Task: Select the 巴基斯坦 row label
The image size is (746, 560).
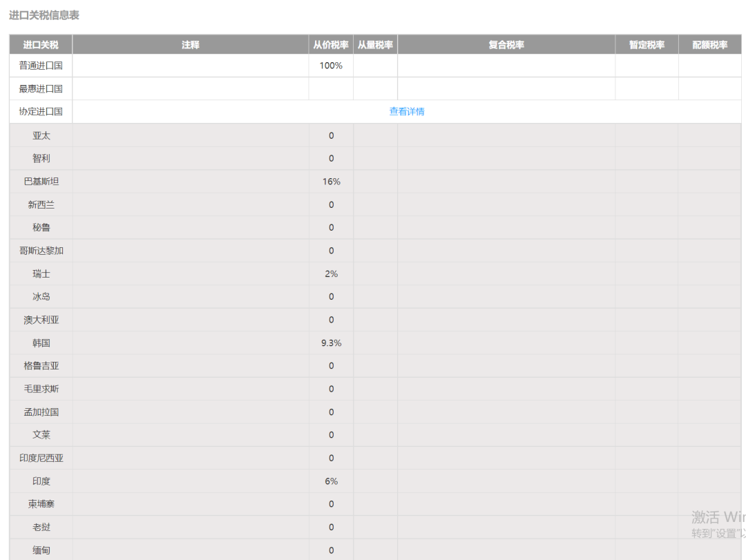Action: click(41, 182)
